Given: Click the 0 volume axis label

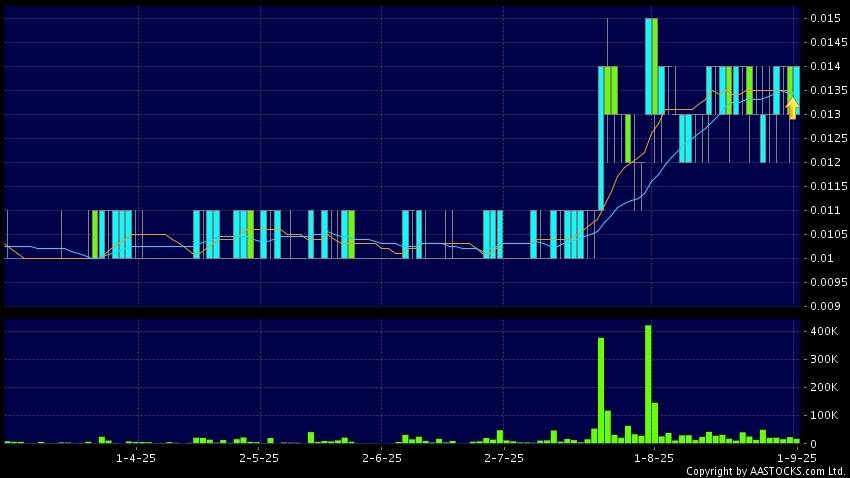Looking at the screenshot, I should tap(814, 444).
